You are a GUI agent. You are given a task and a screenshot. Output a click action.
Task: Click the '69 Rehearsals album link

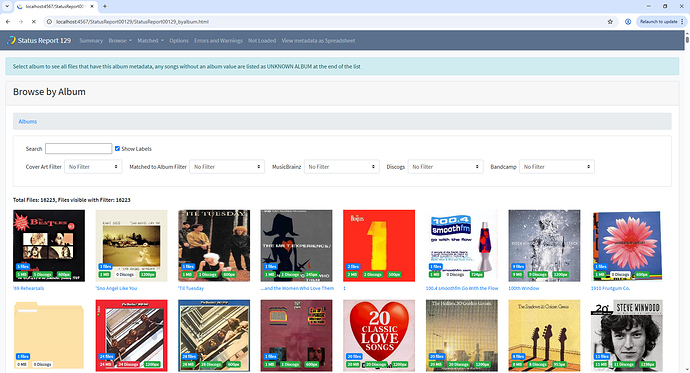point(29,288)
